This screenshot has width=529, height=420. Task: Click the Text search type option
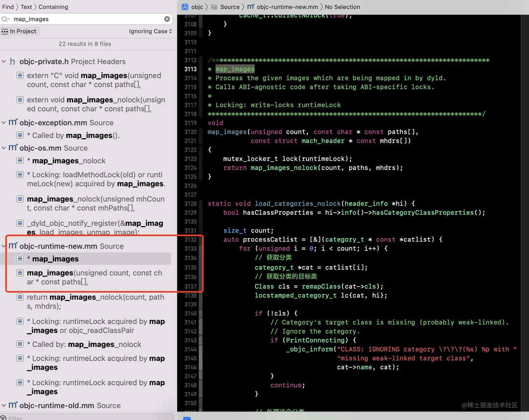[26, 7]
